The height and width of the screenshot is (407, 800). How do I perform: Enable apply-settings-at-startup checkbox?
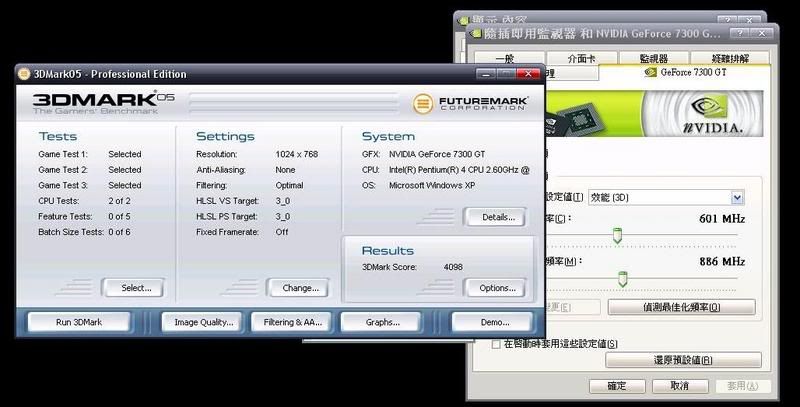click(x=495, y=344)
